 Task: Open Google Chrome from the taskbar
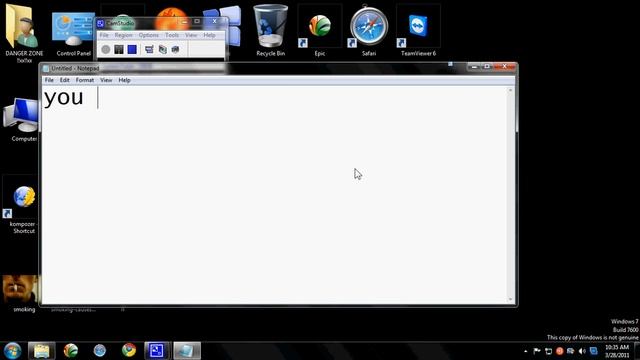pyautogui.click(x=129, y=351)
